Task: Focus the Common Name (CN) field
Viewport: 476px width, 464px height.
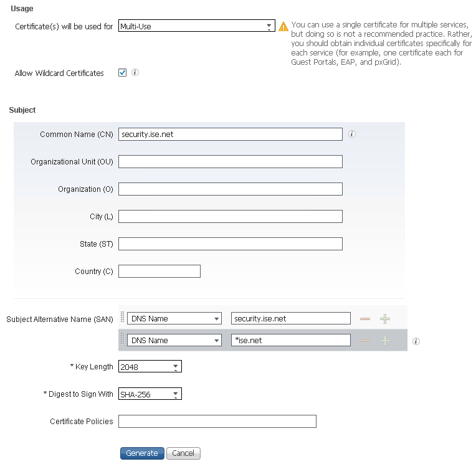Action: (x=231, y=134)
